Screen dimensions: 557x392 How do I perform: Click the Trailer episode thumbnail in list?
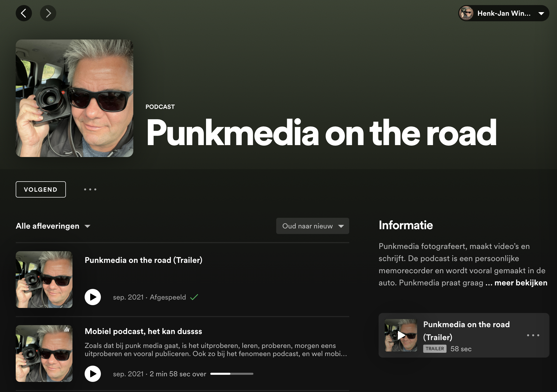click(x=44, y=280)
